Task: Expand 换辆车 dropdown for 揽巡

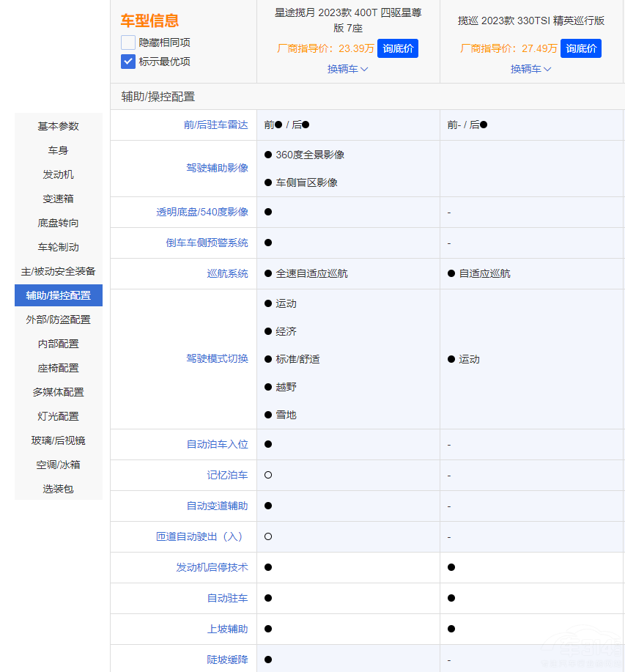Action: 530,69
